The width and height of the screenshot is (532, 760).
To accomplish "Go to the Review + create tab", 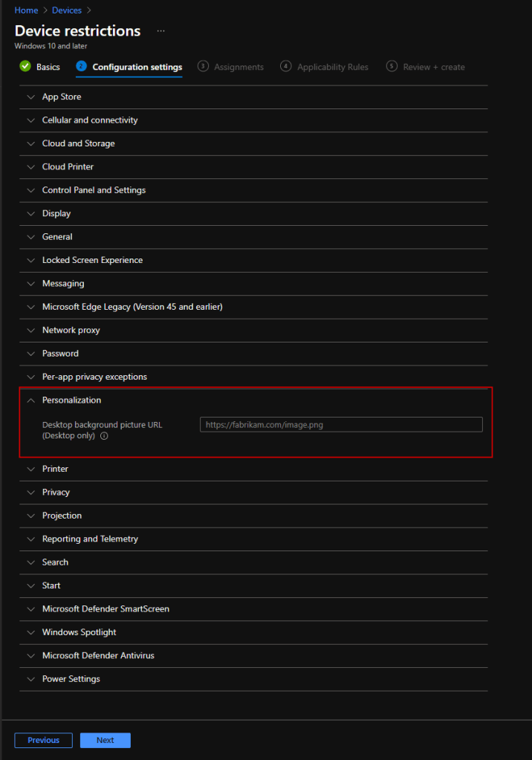I will click(x=433, y=68).
